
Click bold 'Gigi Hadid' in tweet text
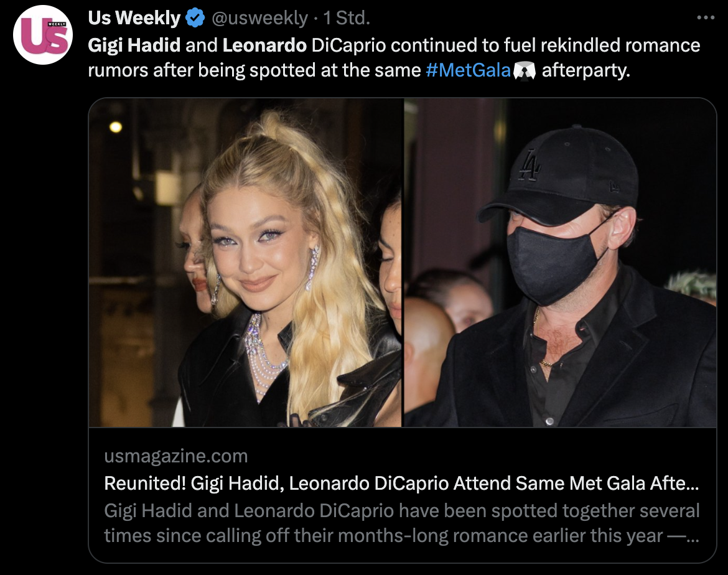[134, 45]
